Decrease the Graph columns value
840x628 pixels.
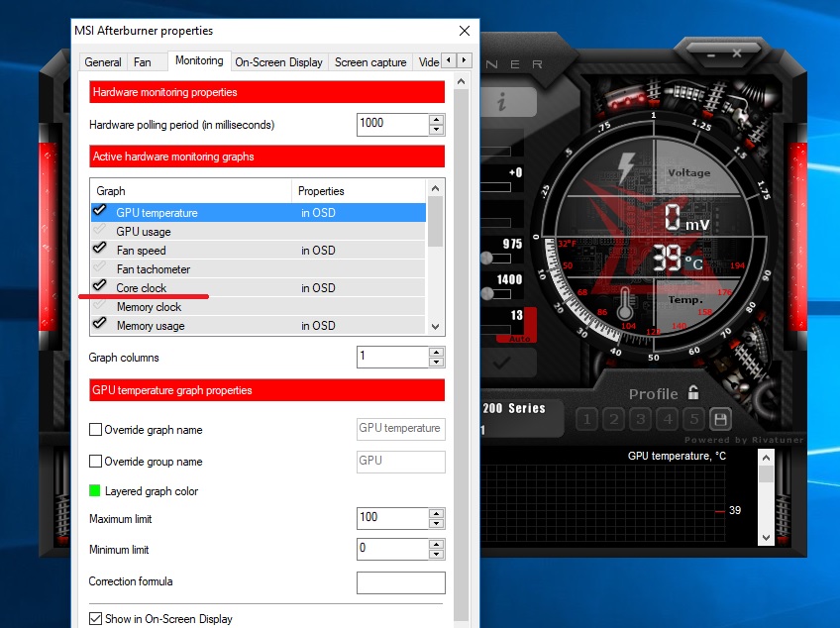tap(437, 362)
